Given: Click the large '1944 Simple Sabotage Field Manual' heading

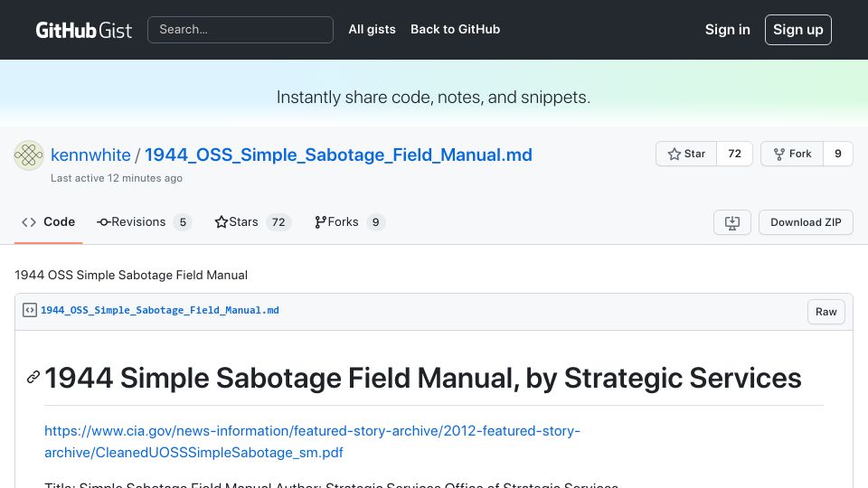Looking at the screenshot, I should pyautogui.click(x=423, y=379).
